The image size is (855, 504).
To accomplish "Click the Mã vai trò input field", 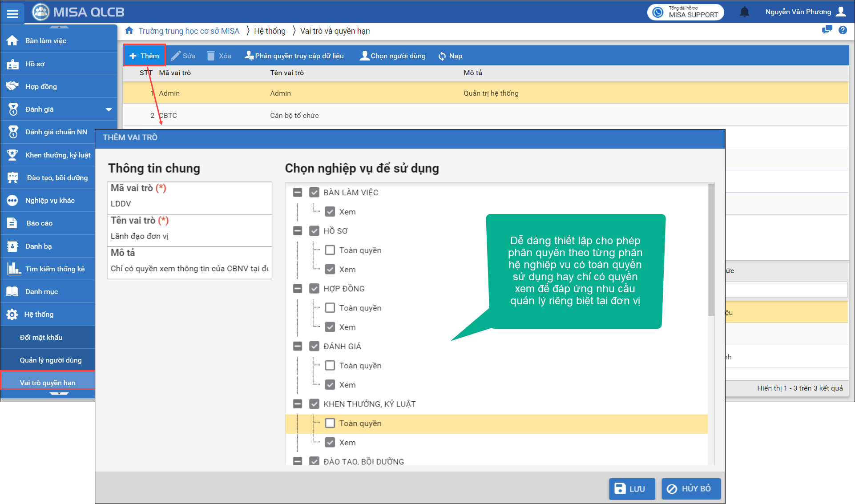I will point(189,204).
